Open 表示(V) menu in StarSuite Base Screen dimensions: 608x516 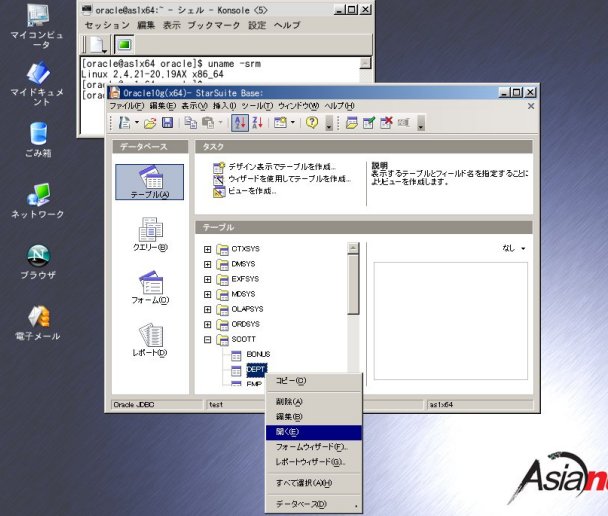(x=195, y=106)
